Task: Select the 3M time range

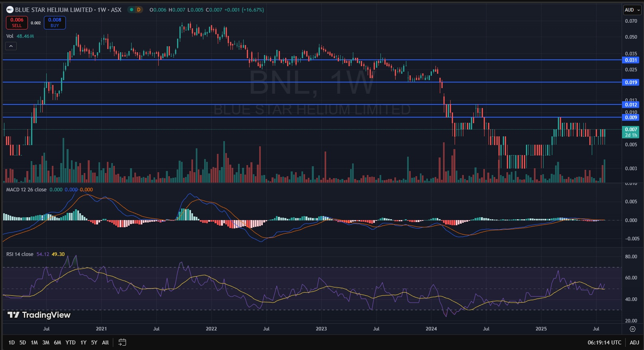Action: [46, 342]
